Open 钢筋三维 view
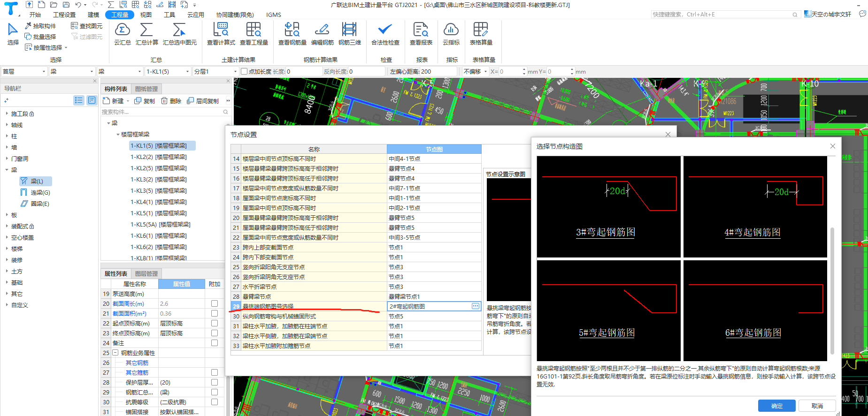This screenshot has width=868, height=416. pyautogui.click(x=350, y=34)
